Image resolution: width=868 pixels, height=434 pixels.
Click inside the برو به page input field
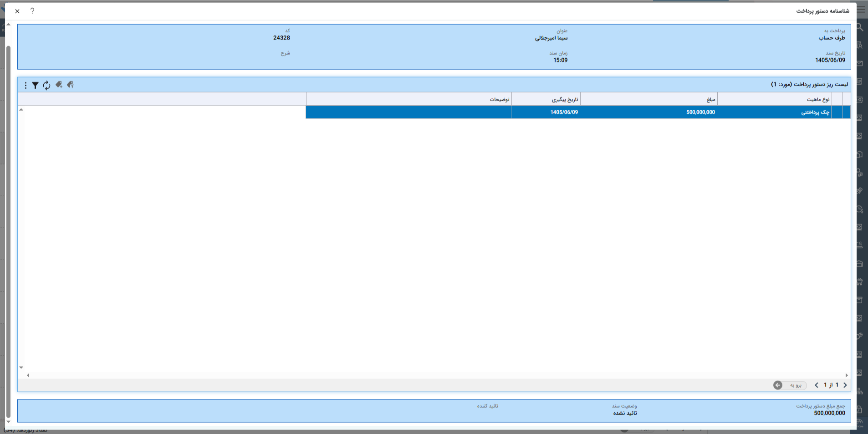pos(795,385)
